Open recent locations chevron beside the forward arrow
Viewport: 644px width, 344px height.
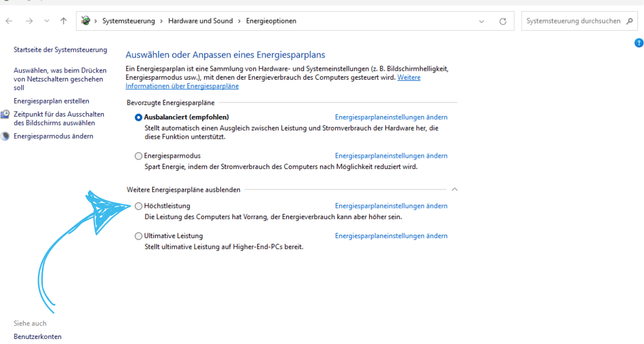pos(47,21)
